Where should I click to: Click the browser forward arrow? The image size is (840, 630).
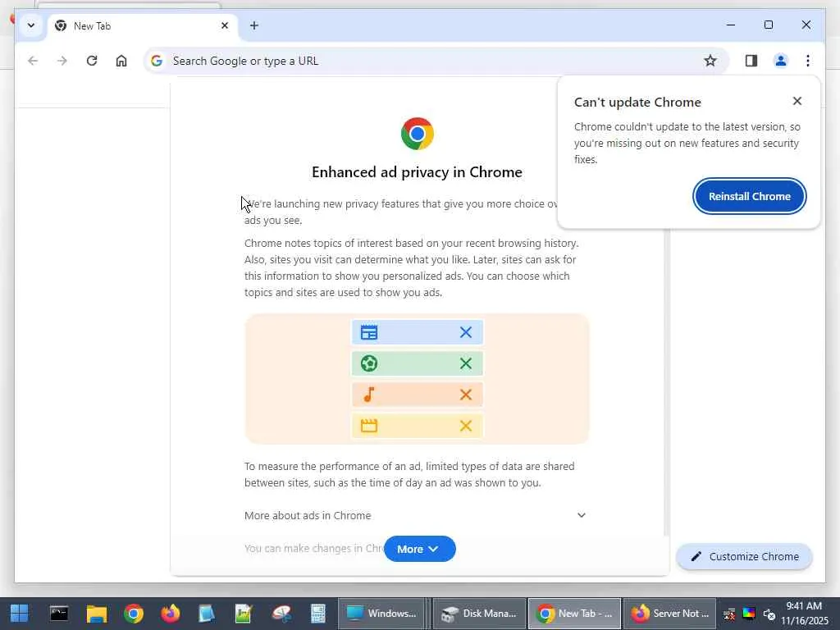62,61
